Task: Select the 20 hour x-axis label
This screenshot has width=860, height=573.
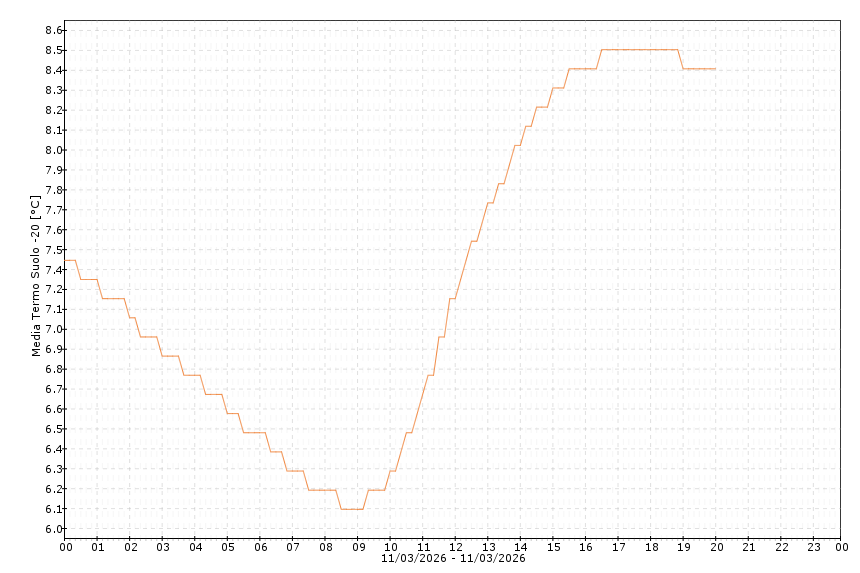Action: [x=717, y=547]
